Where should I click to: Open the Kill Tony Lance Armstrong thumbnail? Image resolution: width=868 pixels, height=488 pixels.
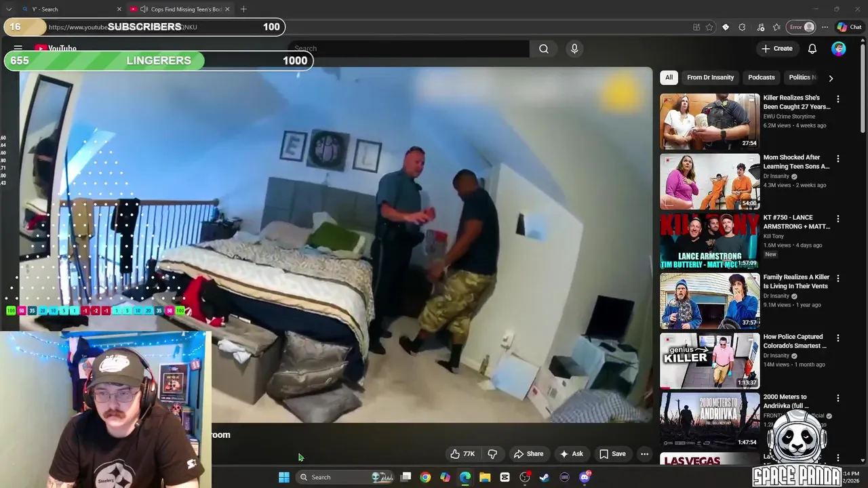710,241
